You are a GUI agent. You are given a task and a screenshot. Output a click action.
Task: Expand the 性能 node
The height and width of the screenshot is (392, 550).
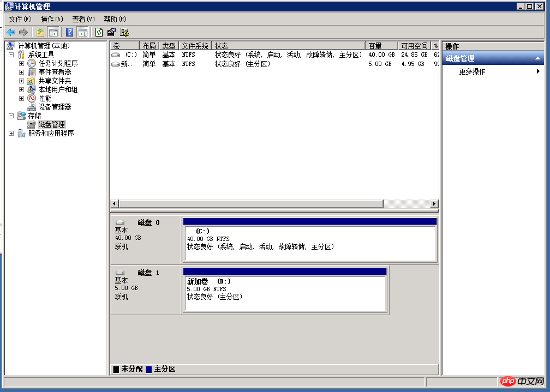click(x=21, y=99)
